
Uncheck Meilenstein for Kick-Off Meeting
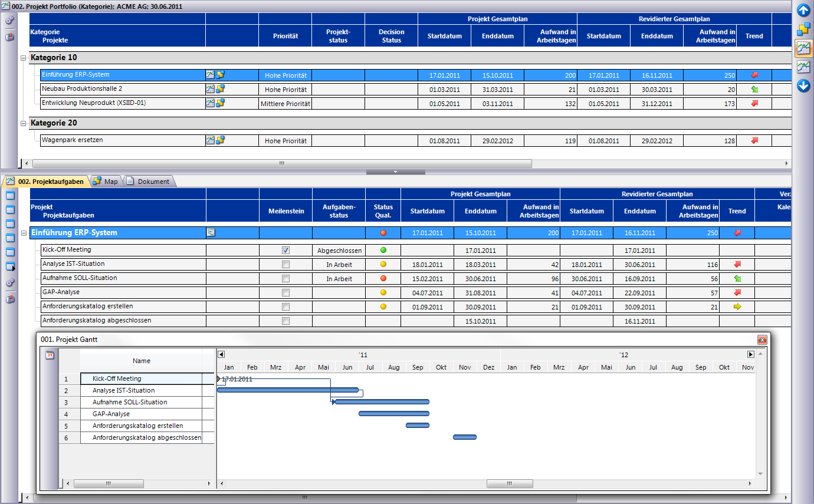coord(286,251)
